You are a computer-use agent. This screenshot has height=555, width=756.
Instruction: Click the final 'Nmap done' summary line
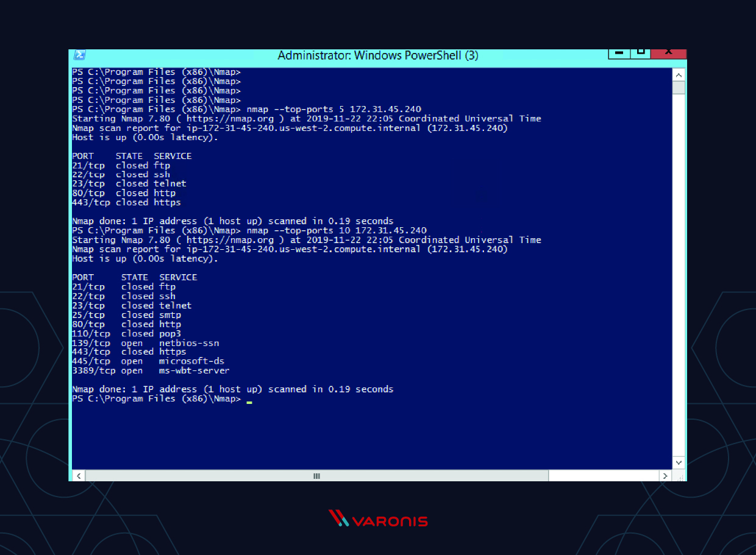click(233, 389)
